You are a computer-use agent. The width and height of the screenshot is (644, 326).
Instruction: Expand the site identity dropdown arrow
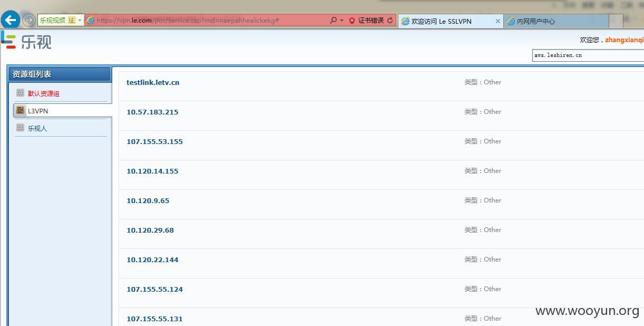pyautogui.click(x=80, y=21)
